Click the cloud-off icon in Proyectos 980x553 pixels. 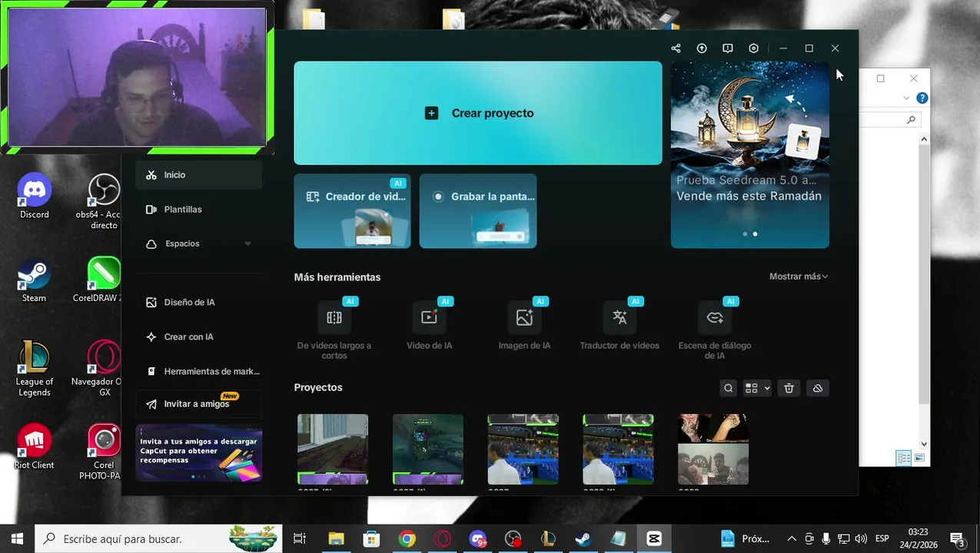click(x=818, y=389)
